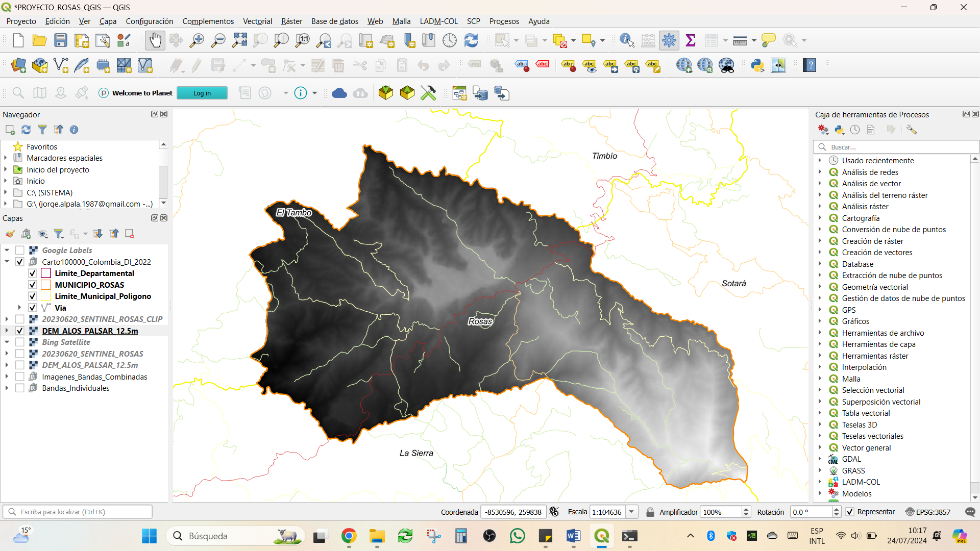Screen dimensions: 980x551
Task: Click the Processing Toolbox gear icon
Action: 669,40
